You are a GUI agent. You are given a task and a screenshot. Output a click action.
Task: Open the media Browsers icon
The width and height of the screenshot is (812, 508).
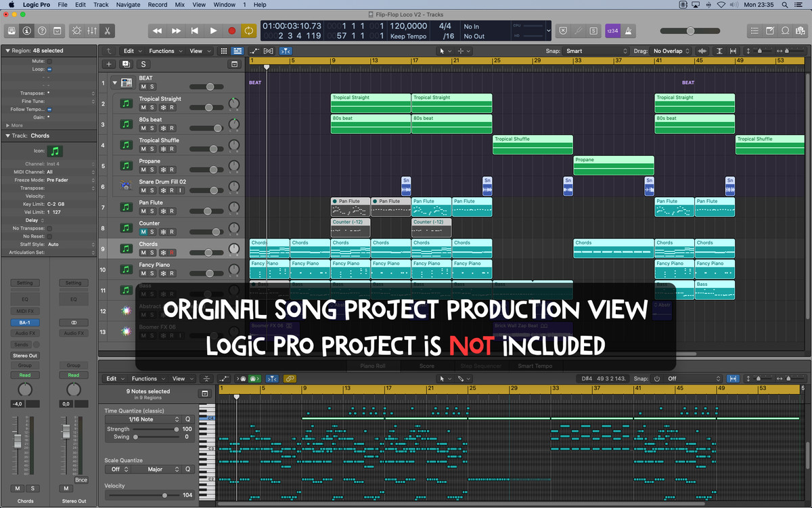click(801, 30)
